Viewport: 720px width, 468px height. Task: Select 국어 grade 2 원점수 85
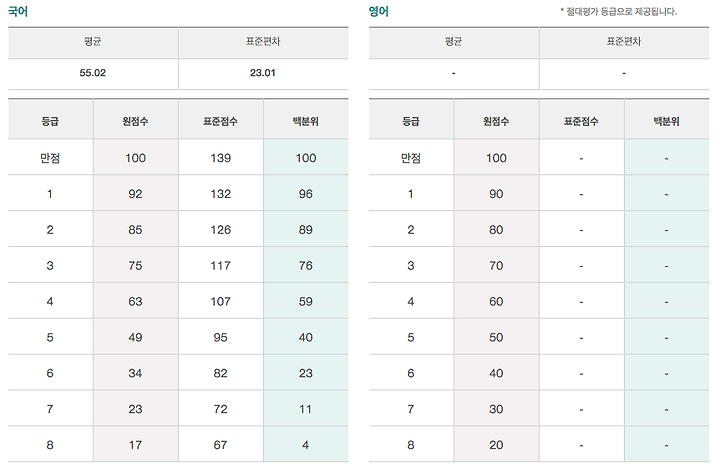tap(135, 230)
